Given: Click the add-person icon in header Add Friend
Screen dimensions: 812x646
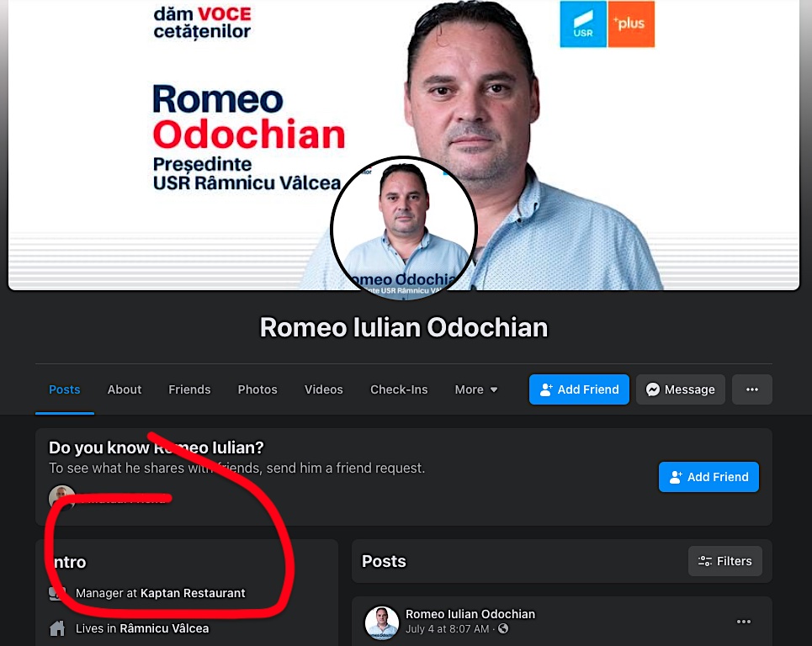Looking at the screenshot, I should pyautogui.click(x=546, y=389).
